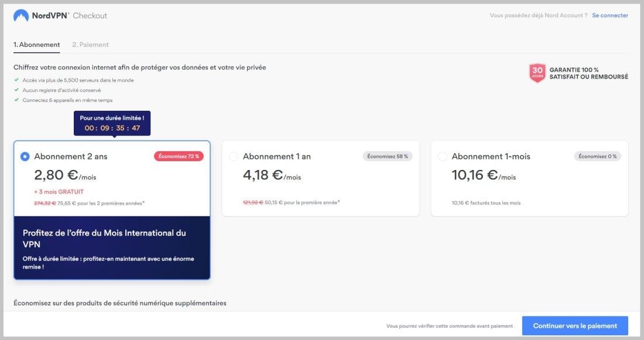Viewport: 644px width, 340px height.
Task: Click the '+ 3 mois GRATUIT' text
Action: 59,192
